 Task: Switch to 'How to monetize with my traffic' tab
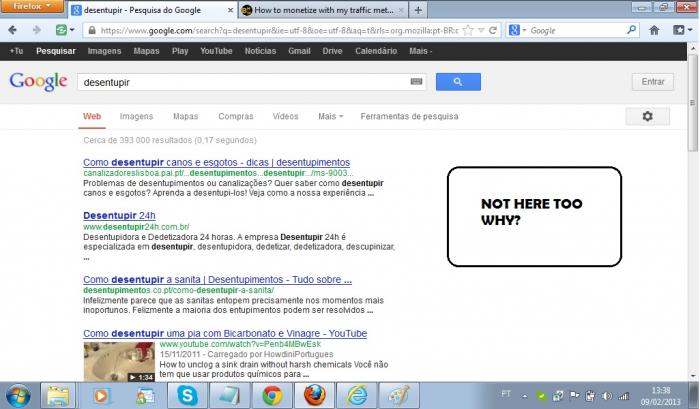tap(323, 10)
